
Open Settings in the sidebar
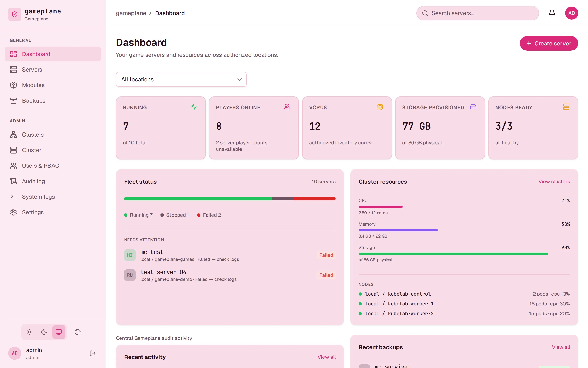[x=53, y=212]
